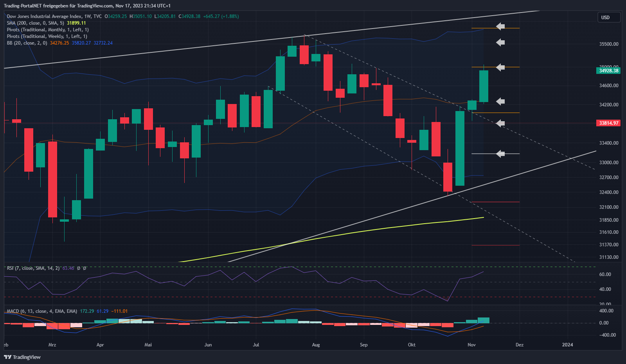Click the 32700.00 price axis label
The width and height of the screenshot is (626, 364).
click(609, 178)
